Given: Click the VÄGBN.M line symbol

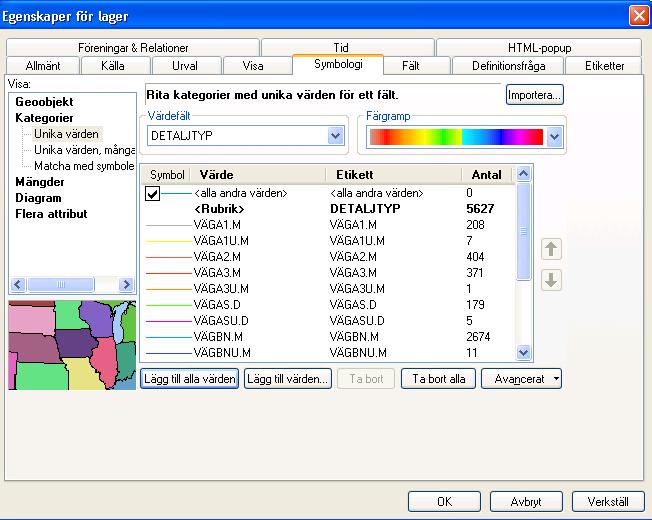Looking at the screenshot, I should tap(168, 337).
